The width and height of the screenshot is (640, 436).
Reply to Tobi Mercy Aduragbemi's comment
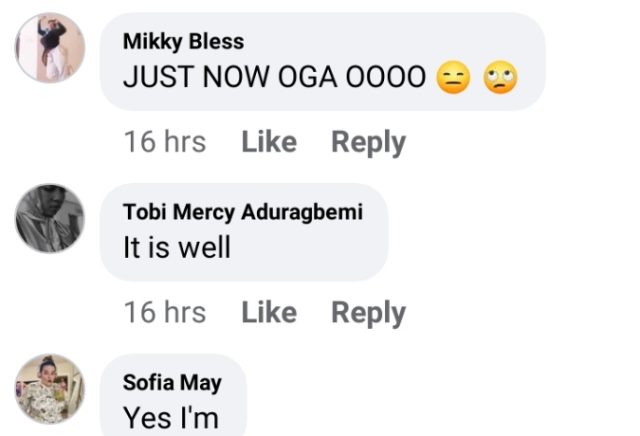coord(368,312)
